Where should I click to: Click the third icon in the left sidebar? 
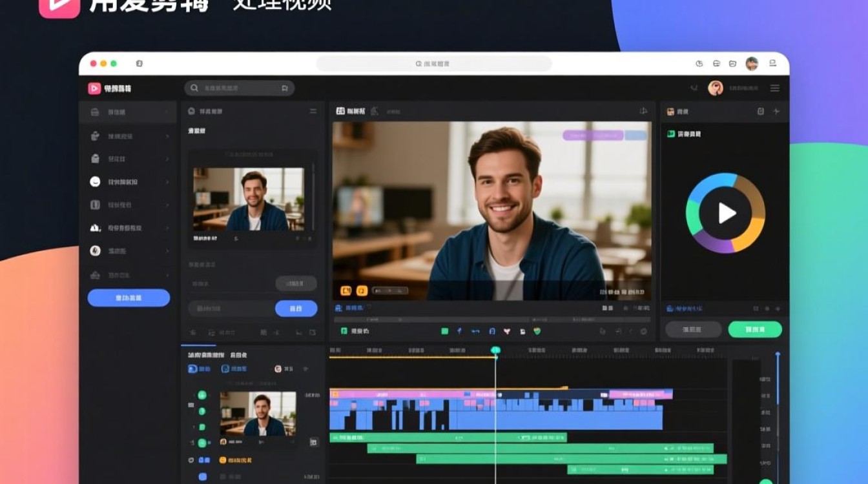click(x=95, y=159)
